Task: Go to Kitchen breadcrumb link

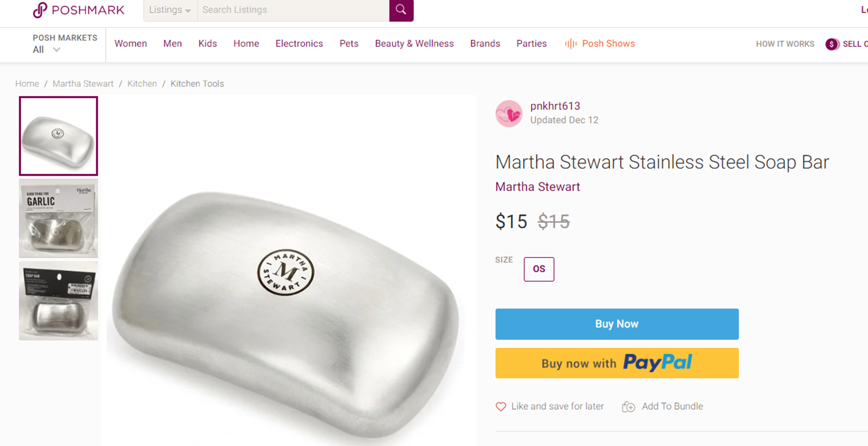Action: (142, 84)
